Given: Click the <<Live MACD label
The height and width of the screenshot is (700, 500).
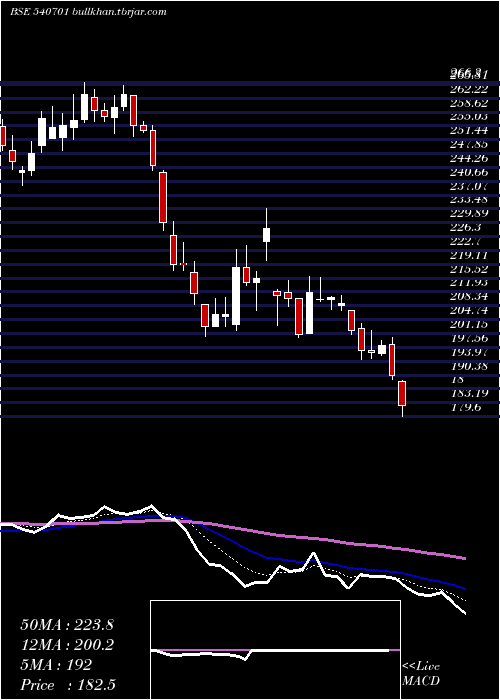Looking at the screenshot, I should [x=421, y=674].
